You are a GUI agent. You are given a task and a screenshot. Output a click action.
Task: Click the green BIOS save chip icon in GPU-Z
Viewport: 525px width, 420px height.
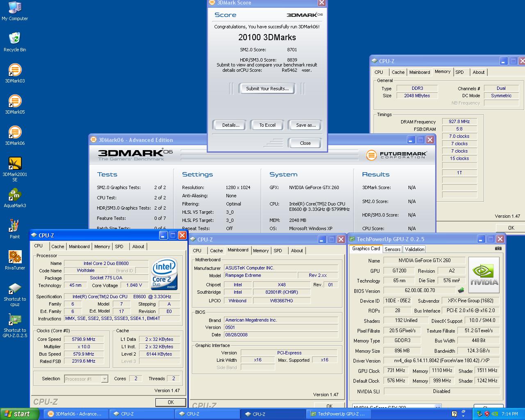coord(461,290)
